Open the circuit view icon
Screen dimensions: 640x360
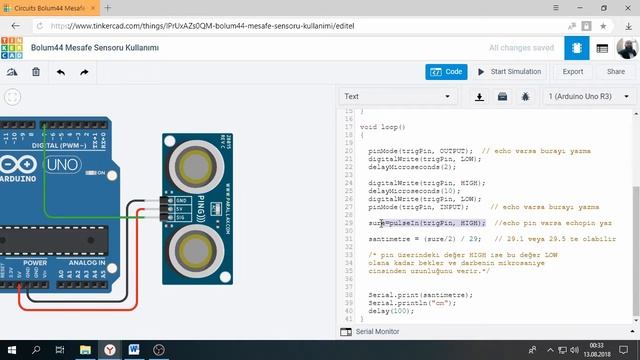[576, 48]
